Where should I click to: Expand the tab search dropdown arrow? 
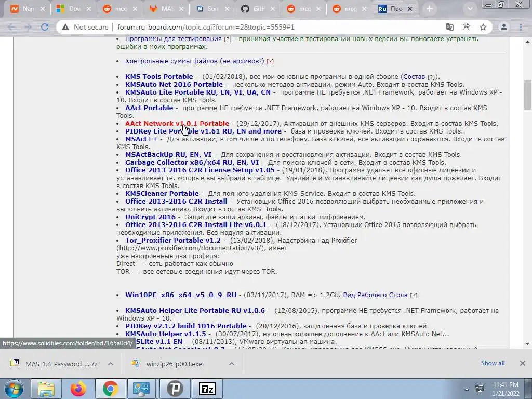tap(470, 9)
